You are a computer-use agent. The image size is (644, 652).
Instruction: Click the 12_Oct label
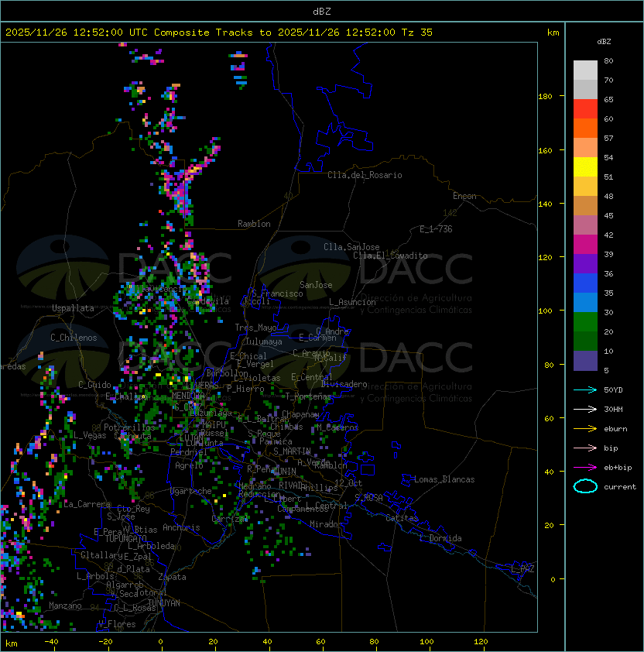coord(348,483)
